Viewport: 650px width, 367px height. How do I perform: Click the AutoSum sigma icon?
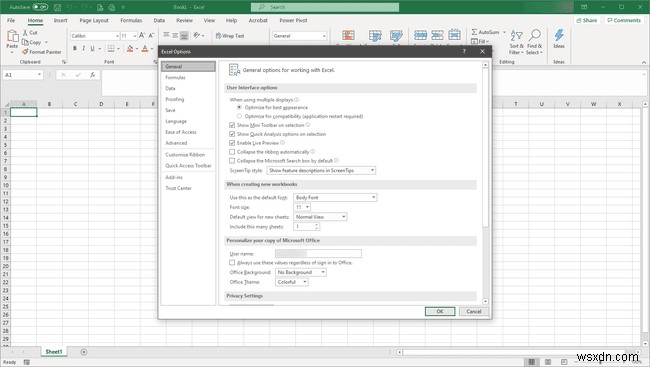click(x=474, y=32)
